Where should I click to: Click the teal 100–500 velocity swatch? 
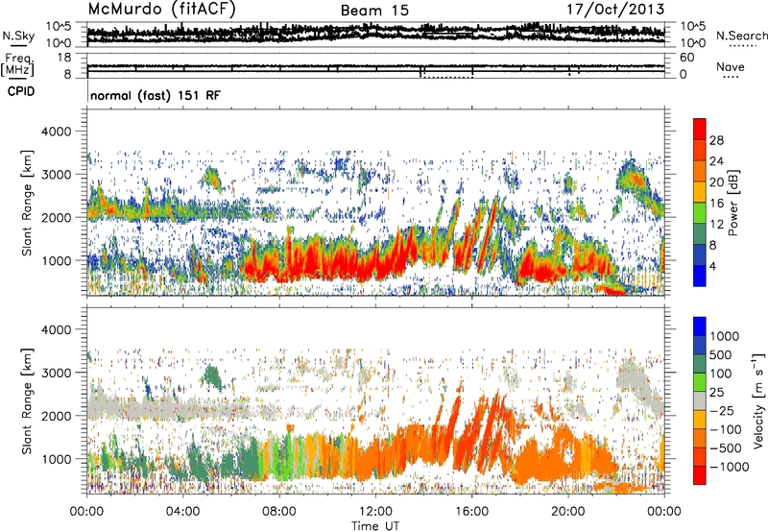700,364
